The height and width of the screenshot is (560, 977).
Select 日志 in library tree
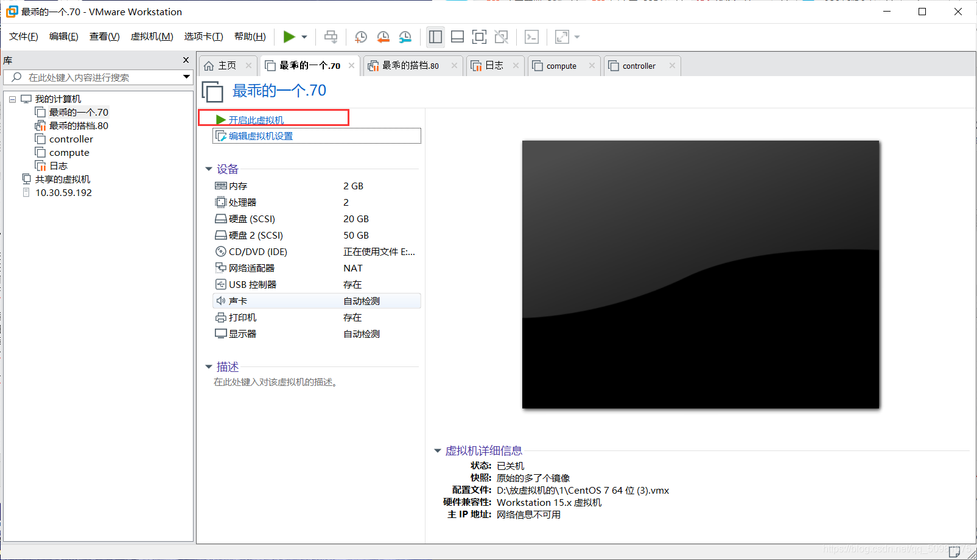click(58, 166)
